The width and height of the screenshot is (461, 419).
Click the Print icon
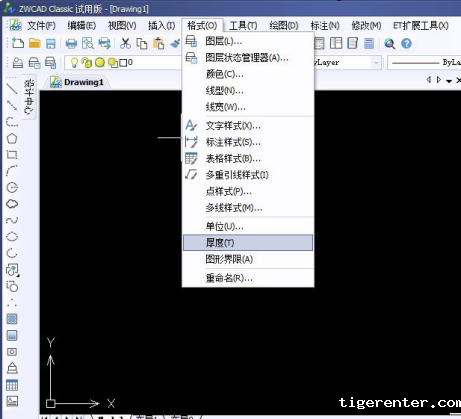tap(71, 44)
